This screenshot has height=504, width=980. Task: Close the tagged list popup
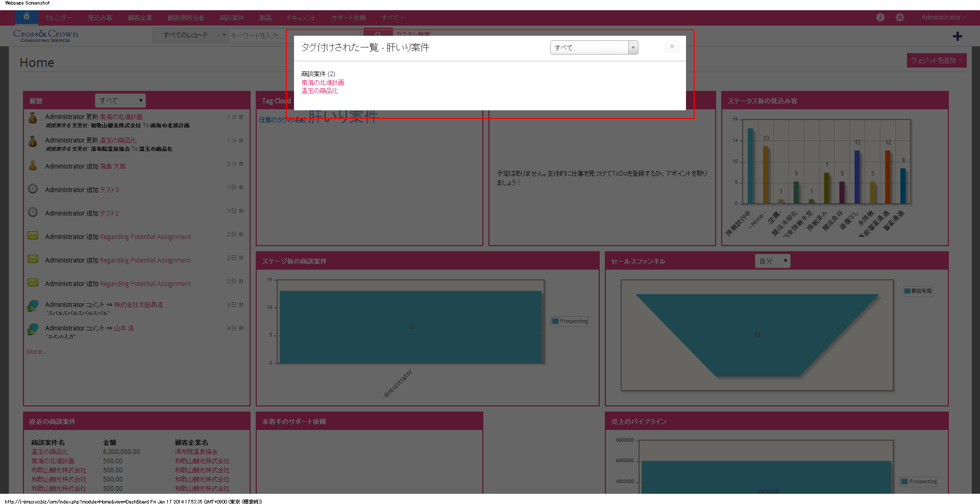click(672, 46)
